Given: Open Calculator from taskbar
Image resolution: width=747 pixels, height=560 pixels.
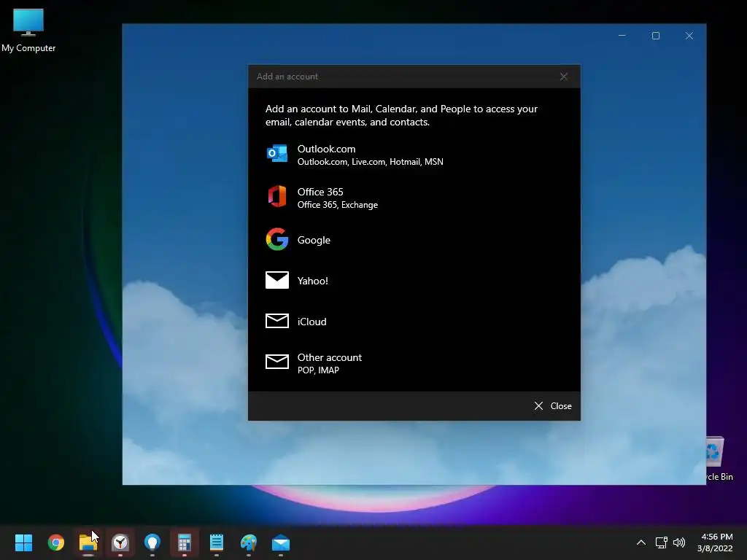Looking at the screenshot, I should point(185,542).
